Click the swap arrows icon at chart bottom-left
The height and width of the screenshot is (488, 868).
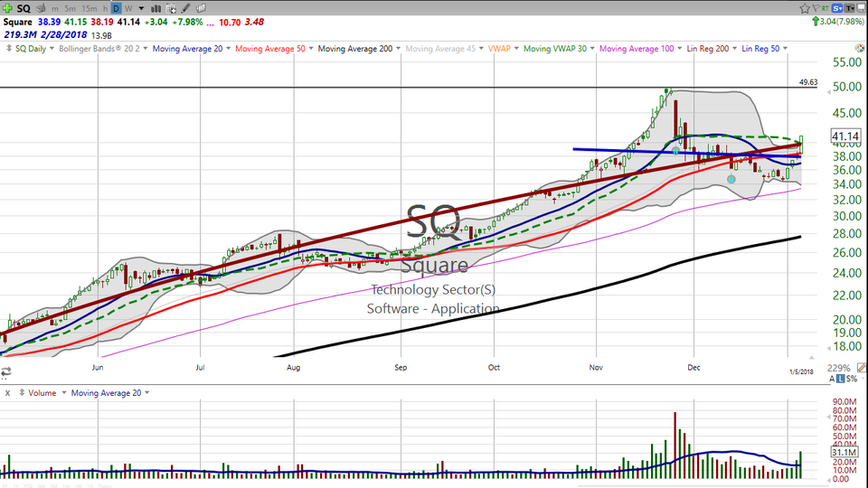6,371
